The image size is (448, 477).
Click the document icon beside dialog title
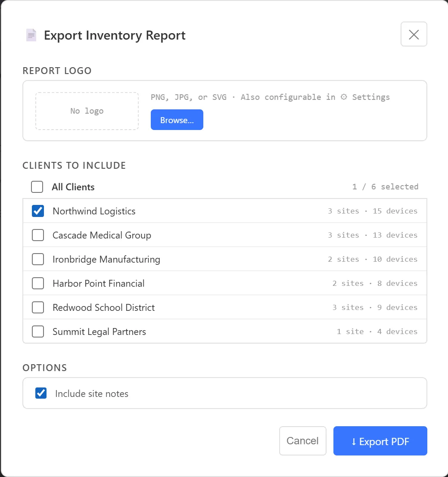31,35
